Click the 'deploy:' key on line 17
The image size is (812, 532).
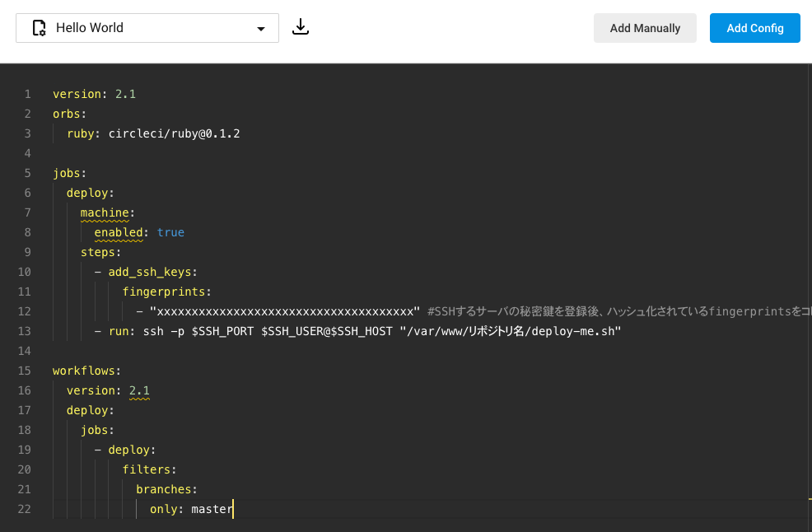pyautogui.click(x=90, y=410)
